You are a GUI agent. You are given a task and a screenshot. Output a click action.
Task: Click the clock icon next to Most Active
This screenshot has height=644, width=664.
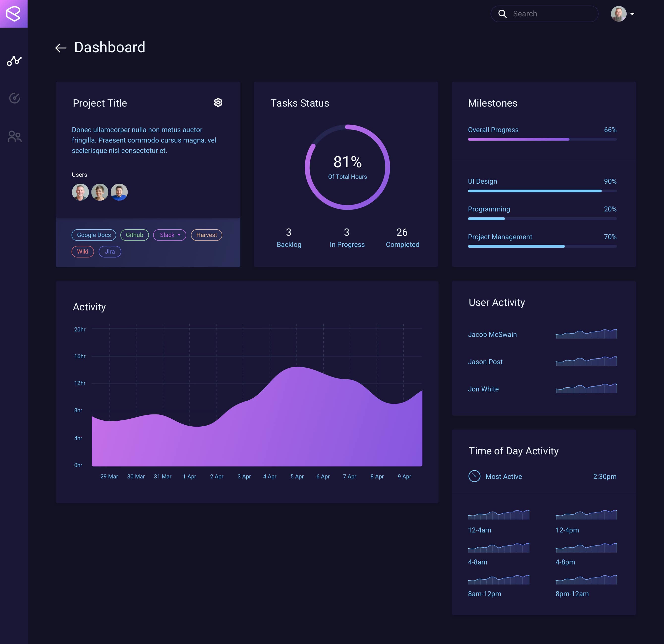pyautogui.click(x=475, y=476)
